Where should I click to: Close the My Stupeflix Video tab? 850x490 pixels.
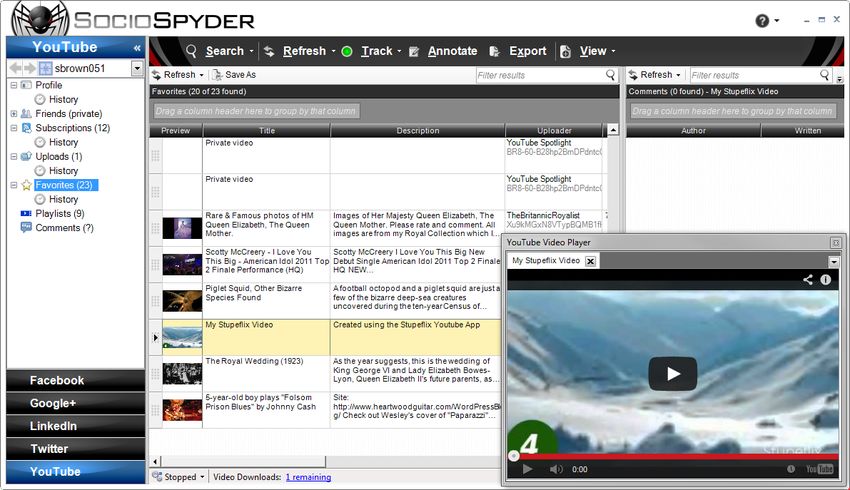point(591,261)
